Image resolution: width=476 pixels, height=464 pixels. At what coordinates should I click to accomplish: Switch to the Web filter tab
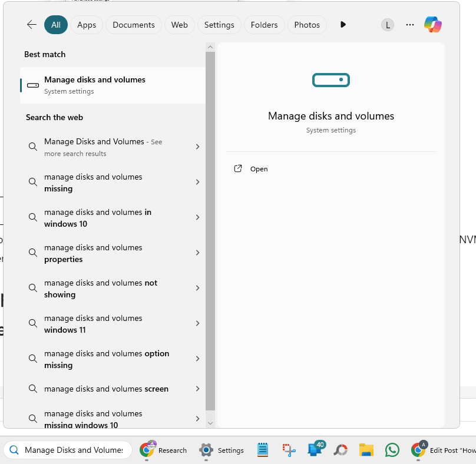point(180,25)
